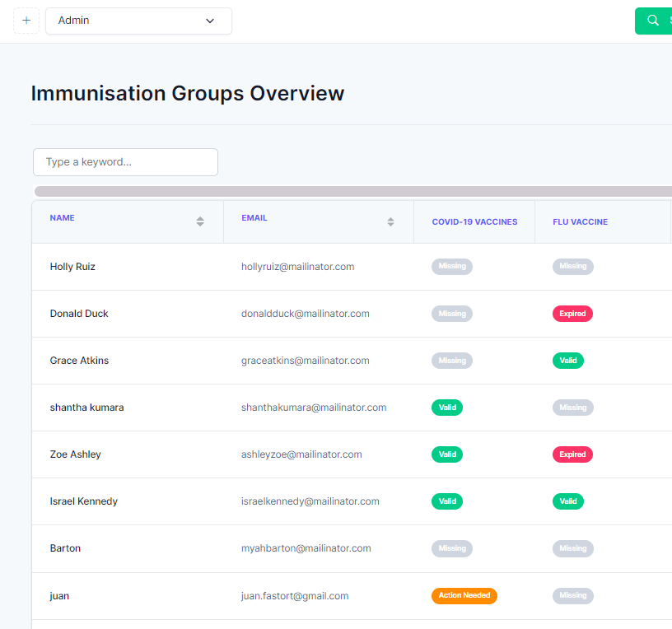Select the Flu Vaccine column header
Image resolution: width=672 pixels, height=629 pixels.
580,222
